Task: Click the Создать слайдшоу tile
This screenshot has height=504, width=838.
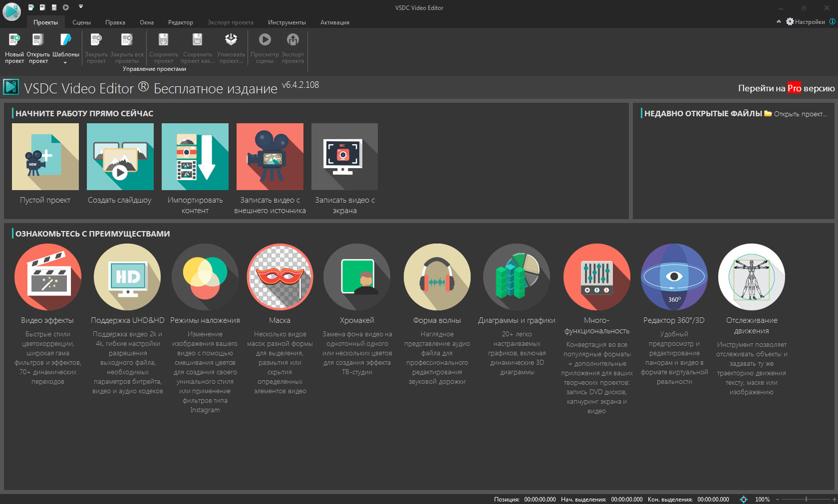Action: pyautogui.click(x=120, y=157)
